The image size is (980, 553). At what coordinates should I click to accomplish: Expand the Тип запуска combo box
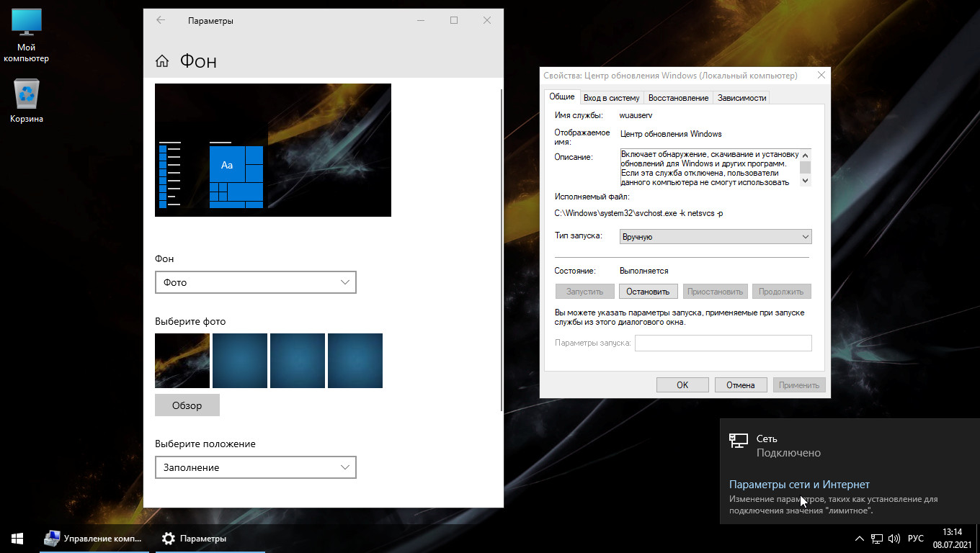[x=716, y=237]
